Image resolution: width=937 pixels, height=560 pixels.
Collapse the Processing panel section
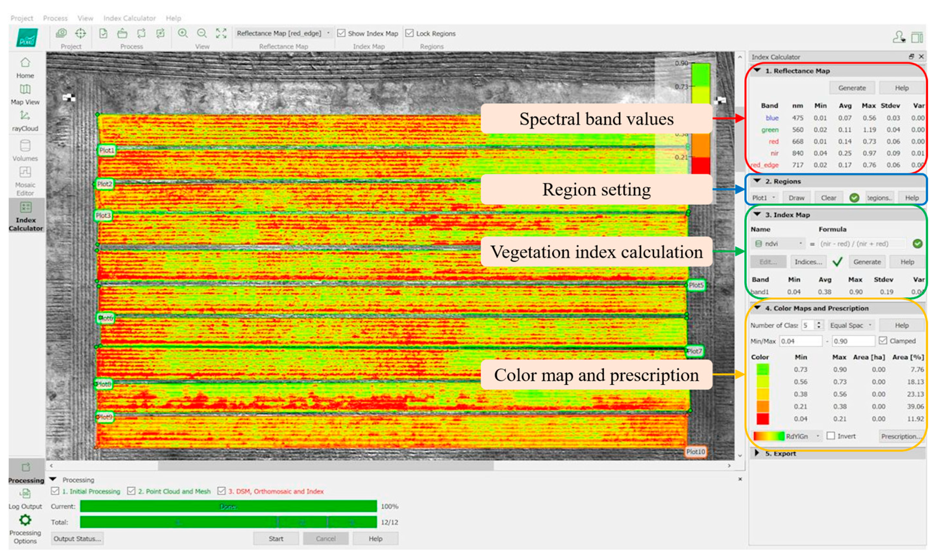click(x=53, y=480)
